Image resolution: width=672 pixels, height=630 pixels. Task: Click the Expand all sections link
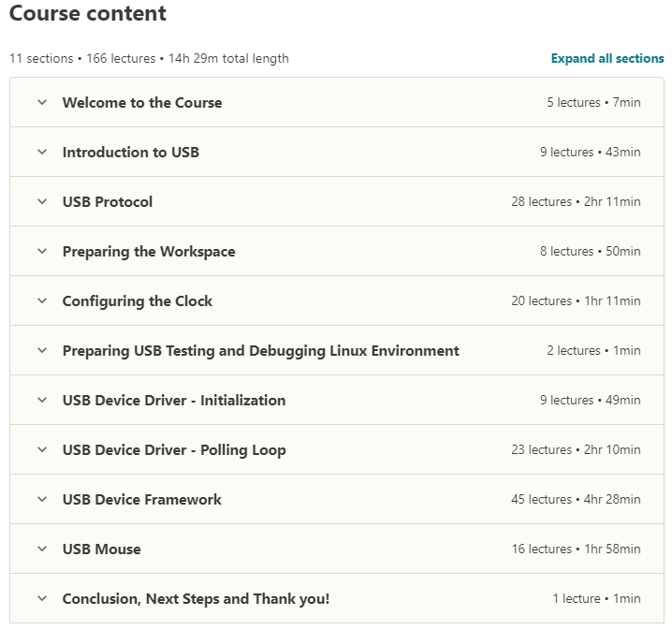(607, 58)
